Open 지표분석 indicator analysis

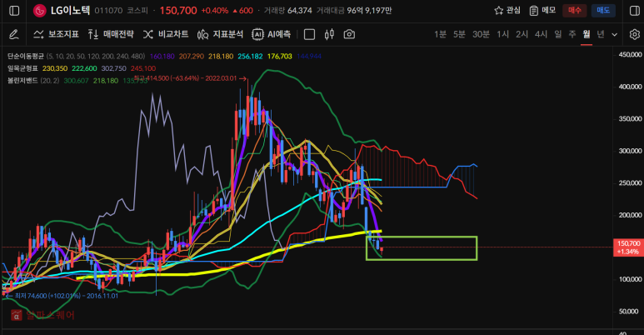point(220,34)
